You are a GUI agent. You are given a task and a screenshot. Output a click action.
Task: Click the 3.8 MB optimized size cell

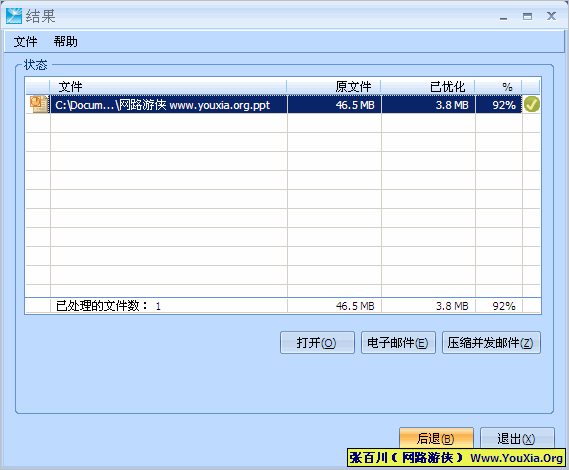tap(429, 105)
